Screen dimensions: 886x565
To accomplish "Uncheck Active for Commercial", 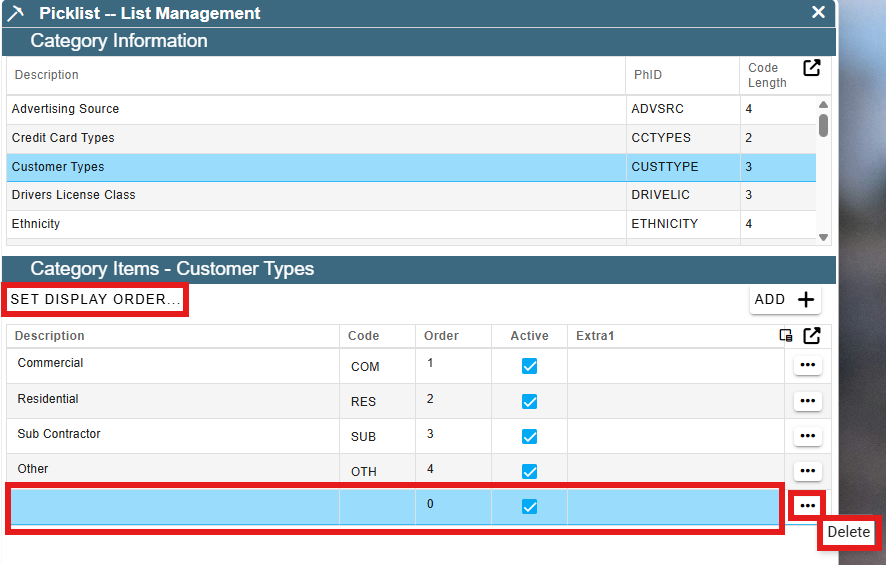I will click(529, 366).
